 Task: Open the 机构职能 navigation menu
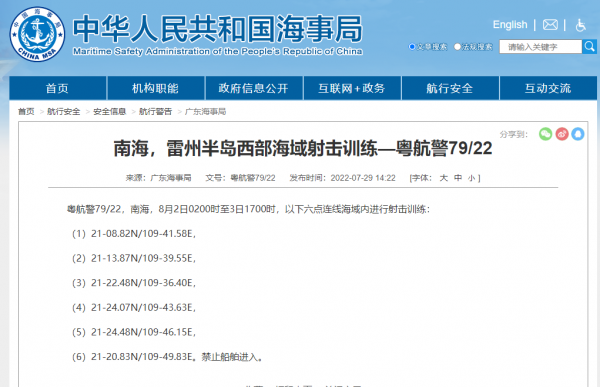155,88
